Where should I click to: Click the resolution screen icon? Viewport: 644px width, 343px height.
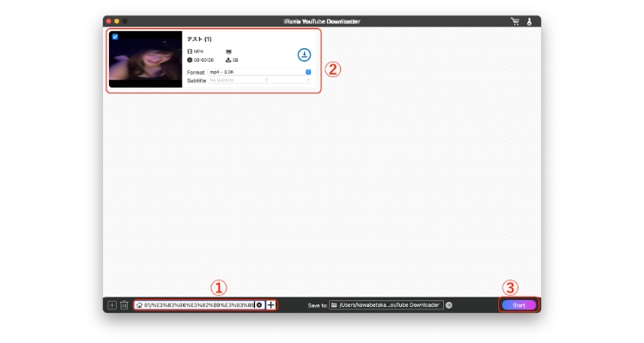tap(228, 51)
